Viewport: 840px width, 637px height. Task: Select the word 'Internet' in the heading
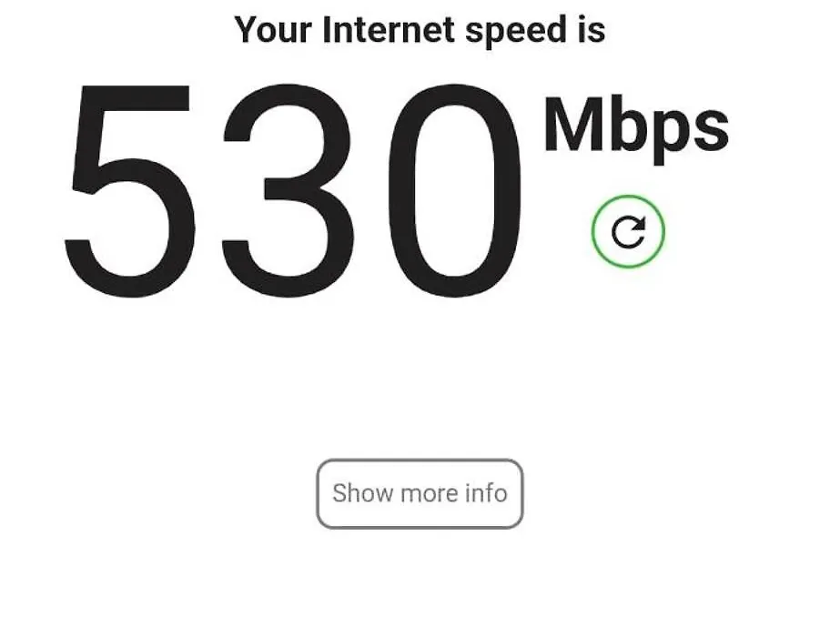[389, 29]
